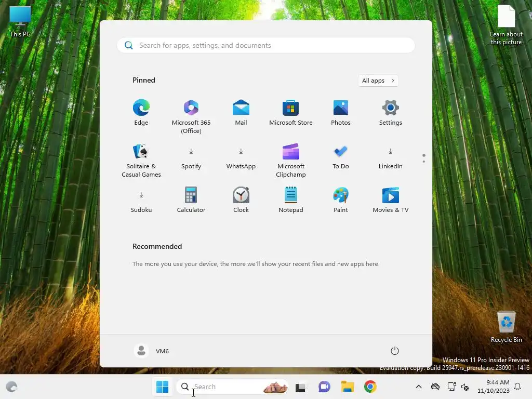
Task: Click the Start menu search field
Action: [265, 45]
